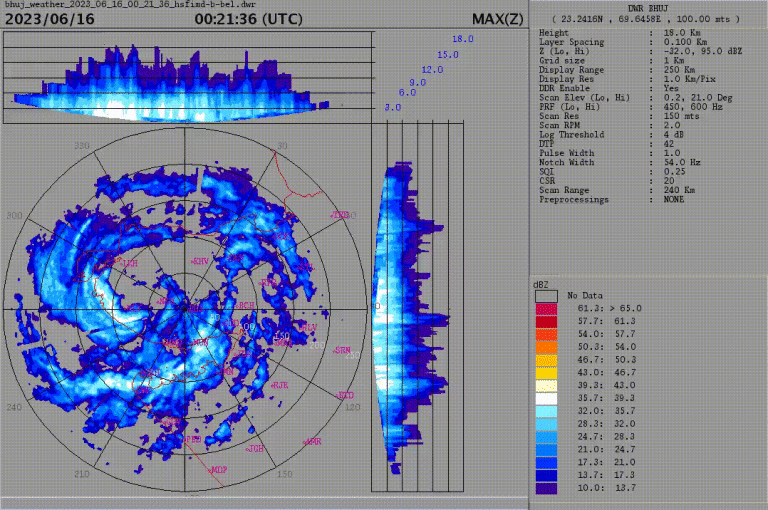Click the 18.0 height scale label

[463, 39]
